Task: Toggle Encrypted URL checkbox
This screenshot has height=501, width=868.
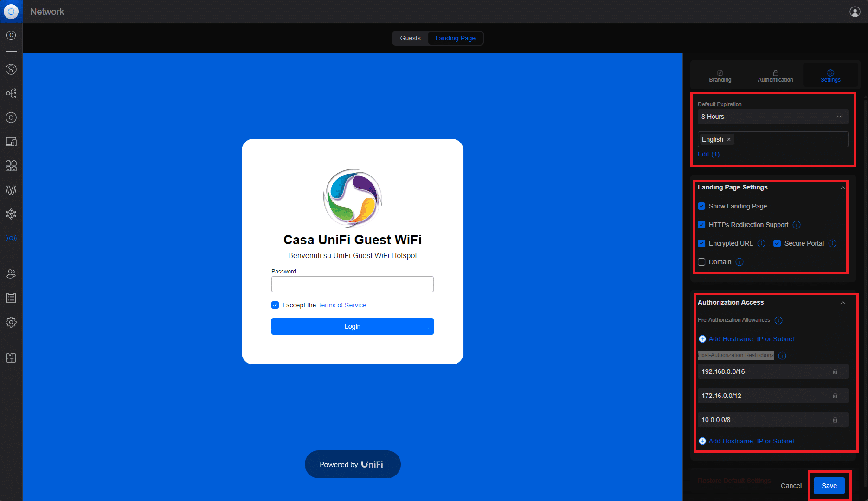Action: pyautogui.click(x=701, y=243)
